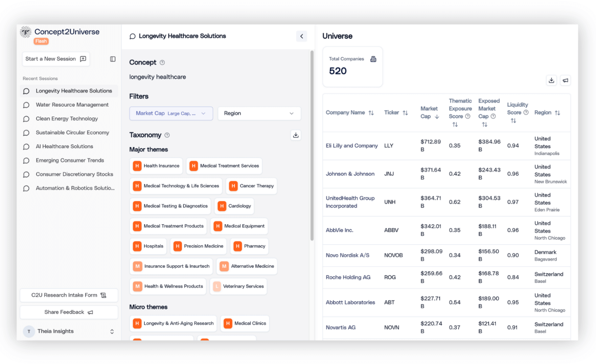Sort by Company Name arrows
Screen dimensions: 596x364
point(371,113)
